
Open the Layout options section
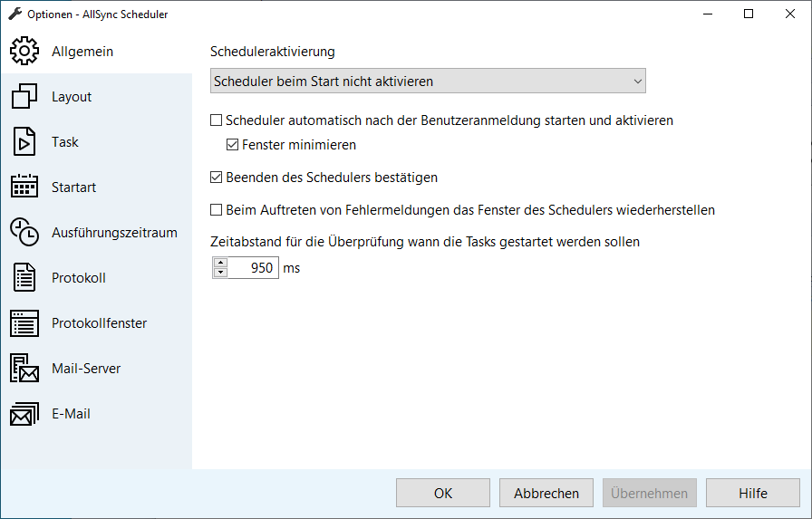tap(72, 97)
